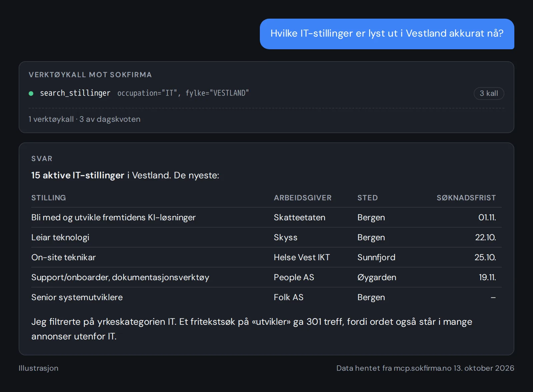Viewport: 533px width, 392px height.
Task: Click the 'SVAR' section label
Action: (42, 159)
